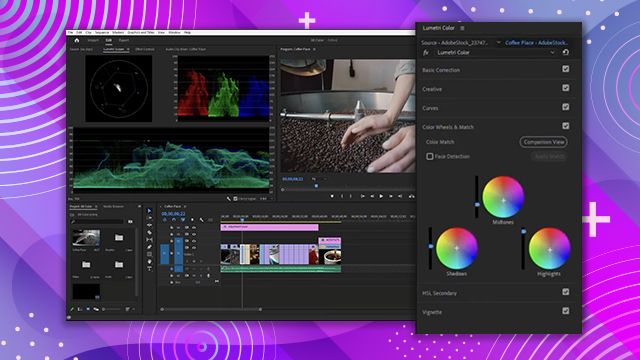Open Lumetri Color panel menu
Viewport: 640px width, 360px height.
coord(462,28)
